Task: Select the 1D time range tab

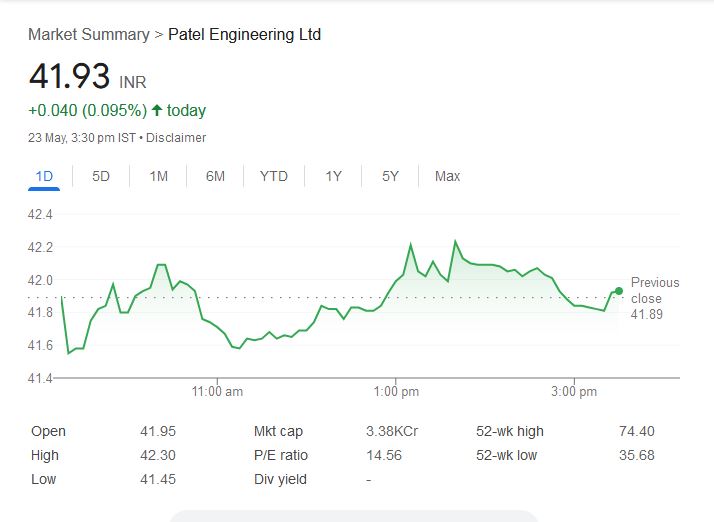Action: (44, 176)
